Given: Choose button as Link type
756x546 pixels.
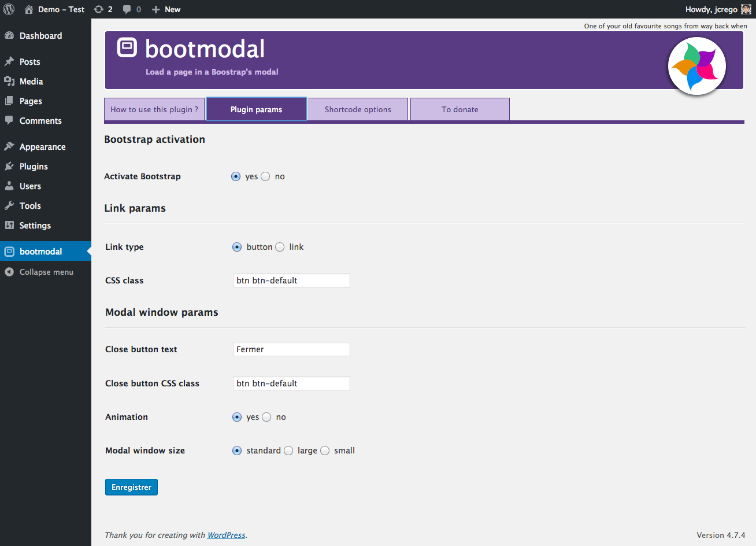Looking at the screenshot, I should pos(237,247).
